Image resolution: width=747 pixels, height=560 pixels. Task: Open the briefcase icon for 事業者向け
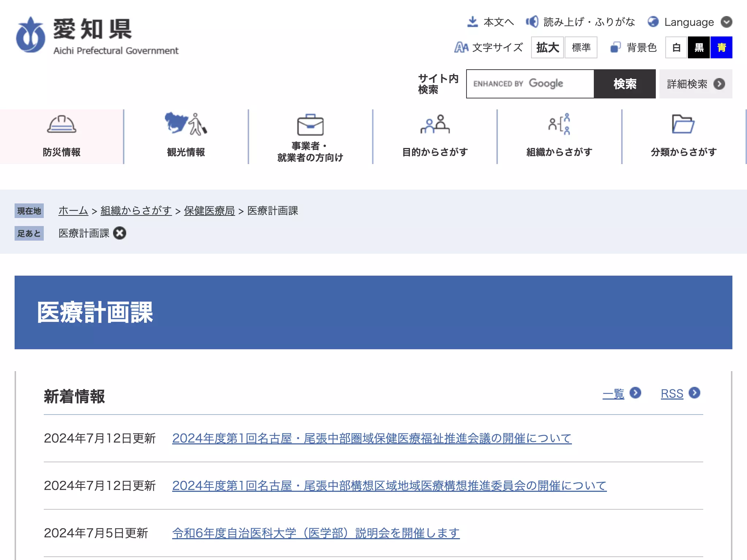pos(310,125)
